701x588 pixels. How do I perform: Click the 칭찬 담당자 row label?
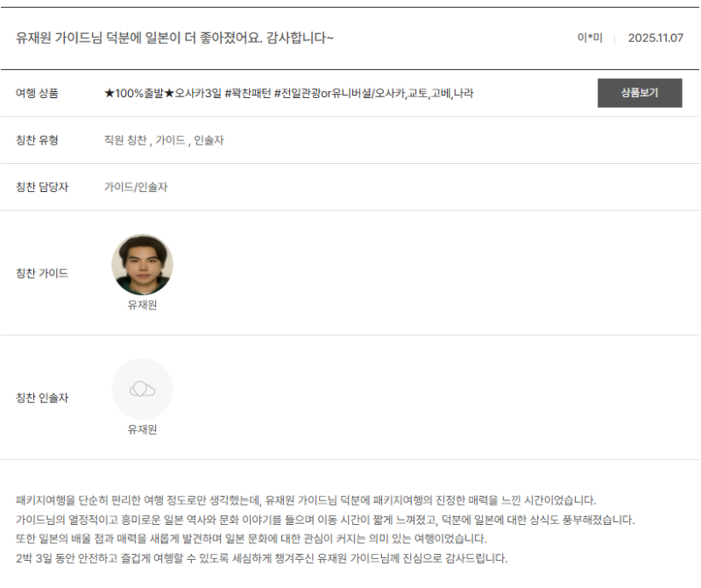[x=42, y=187]
